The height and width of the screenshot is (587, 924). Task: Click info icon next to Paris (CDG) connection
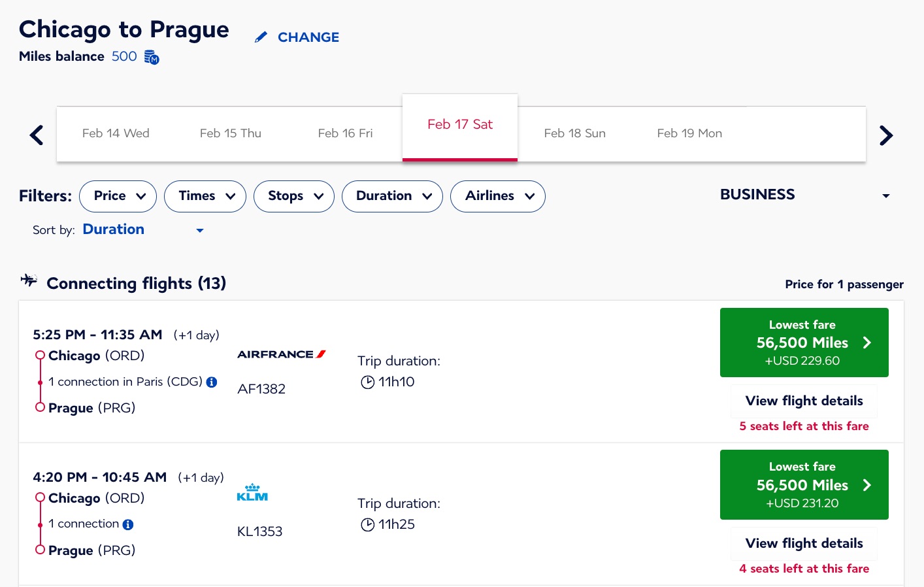tap(212, 382)
